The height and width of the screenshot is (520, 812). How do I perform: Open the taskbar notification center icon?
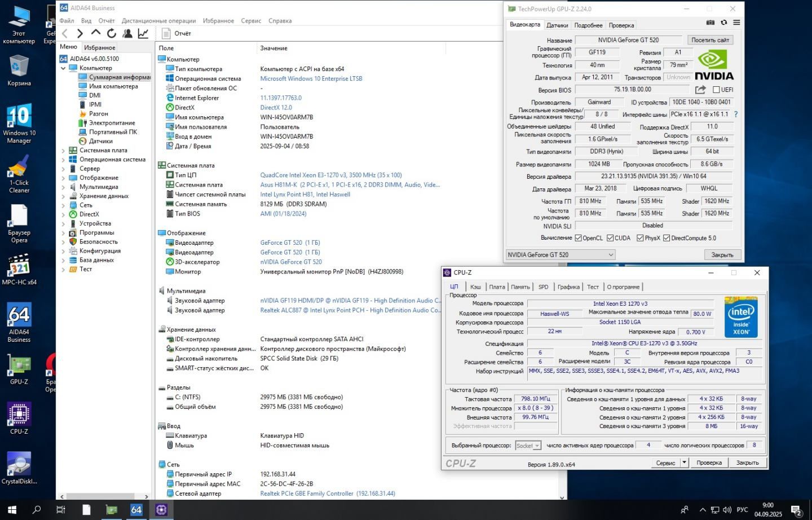[x=797, y=510]
